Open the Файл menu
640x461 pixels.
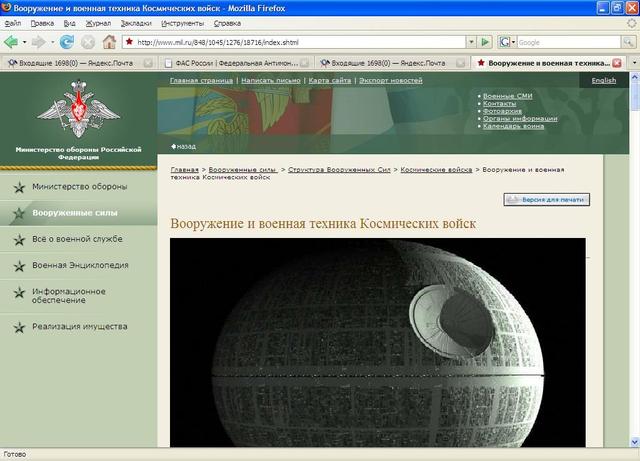(12, 23)
